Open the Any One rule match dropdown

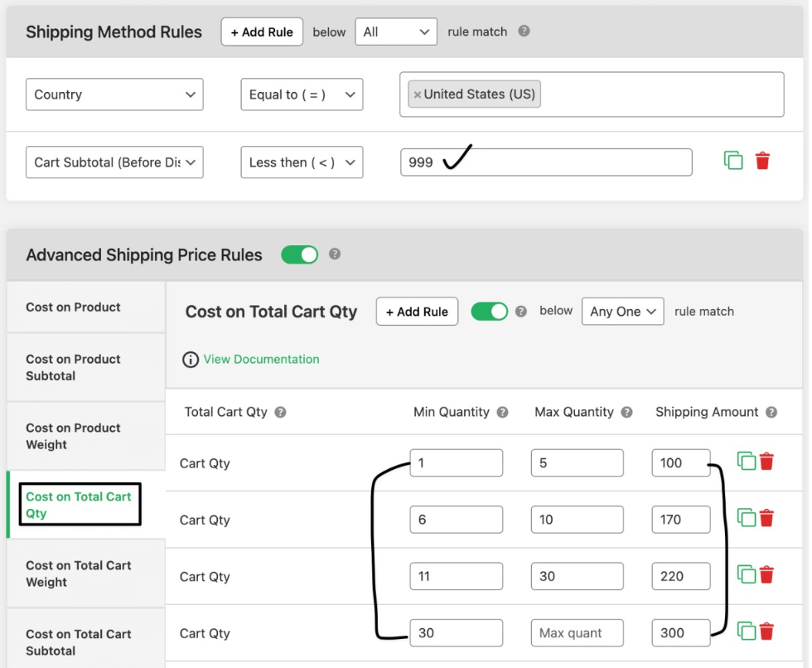(x=622, y=312)
